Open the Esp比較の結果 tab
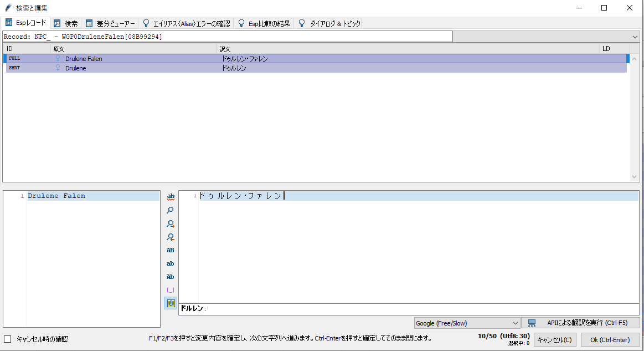 [264, 23]
